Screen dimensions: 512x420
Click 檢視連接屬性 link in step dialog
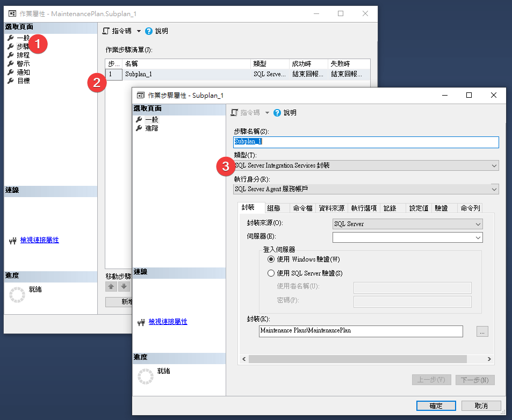point(168,322)
